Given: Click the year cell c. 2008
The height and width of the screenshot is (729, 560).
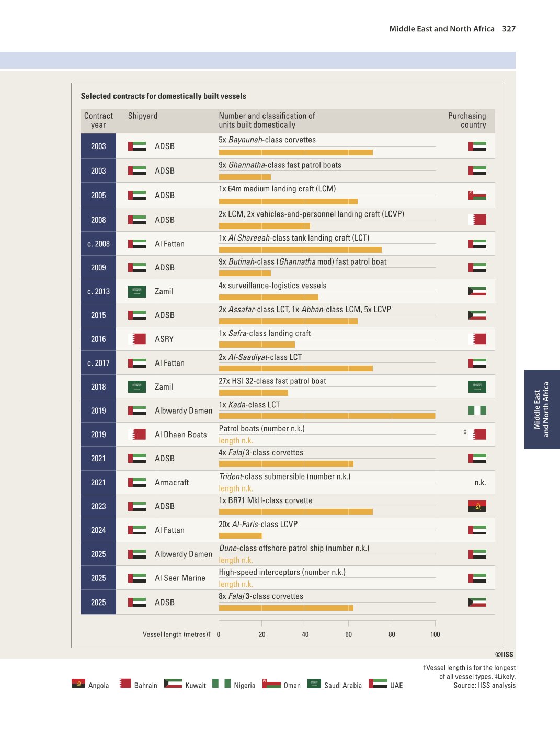Looking at the screenshot, I should tap(98, 244).
